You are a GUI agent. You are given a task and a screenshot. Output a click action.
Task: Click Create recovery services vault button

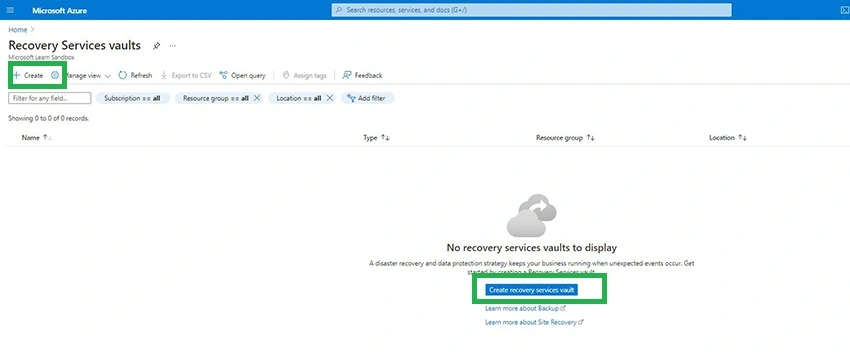click(x=531, y=290)
